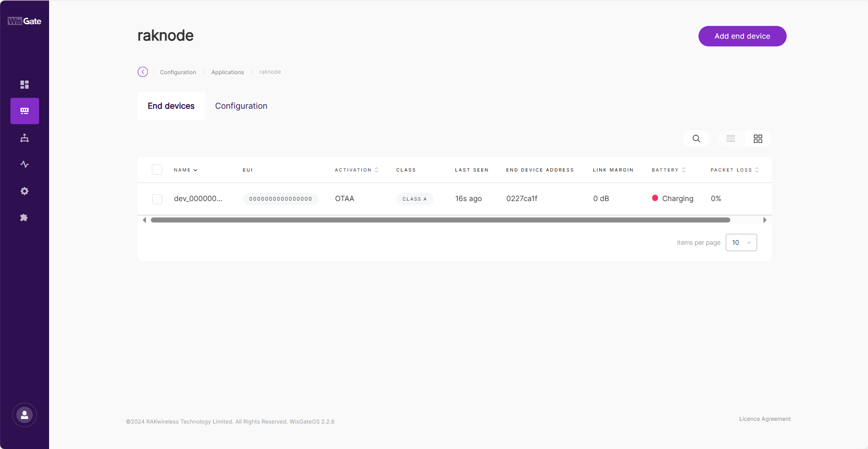Image resolution: width=868 pixels, height=449 pixels.
Task: Sort by the BATTERY column
Action: point(669,170)
